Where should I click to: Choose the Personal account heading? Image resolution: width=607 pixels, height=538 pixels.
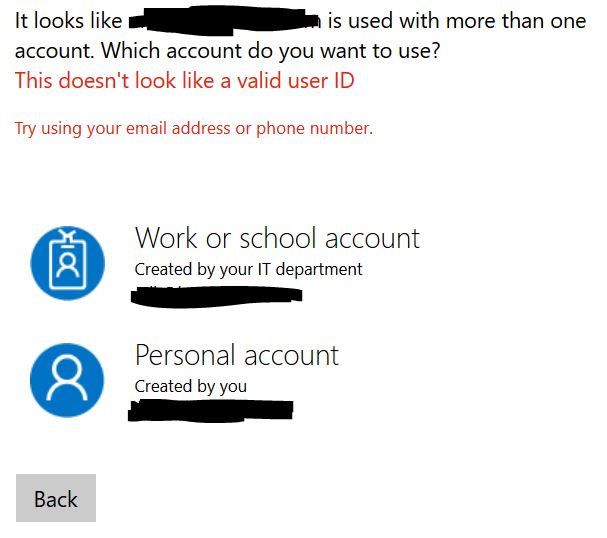(237, 355)
